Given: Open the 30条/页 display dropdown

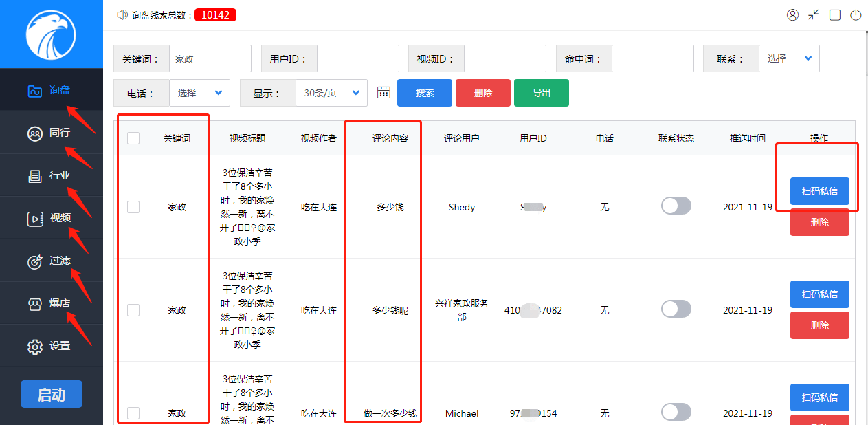Looking at the screenshot, I should 331,93.
